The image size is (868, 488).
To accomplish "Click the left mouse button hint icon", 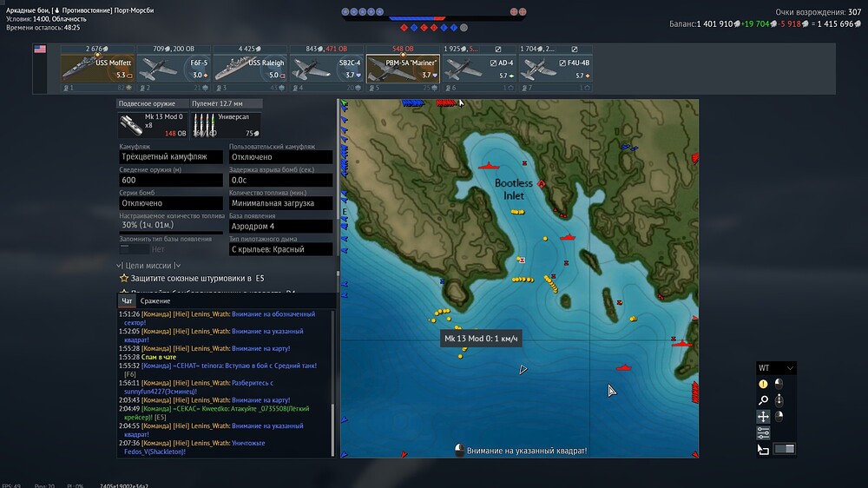I will [779, 383].
